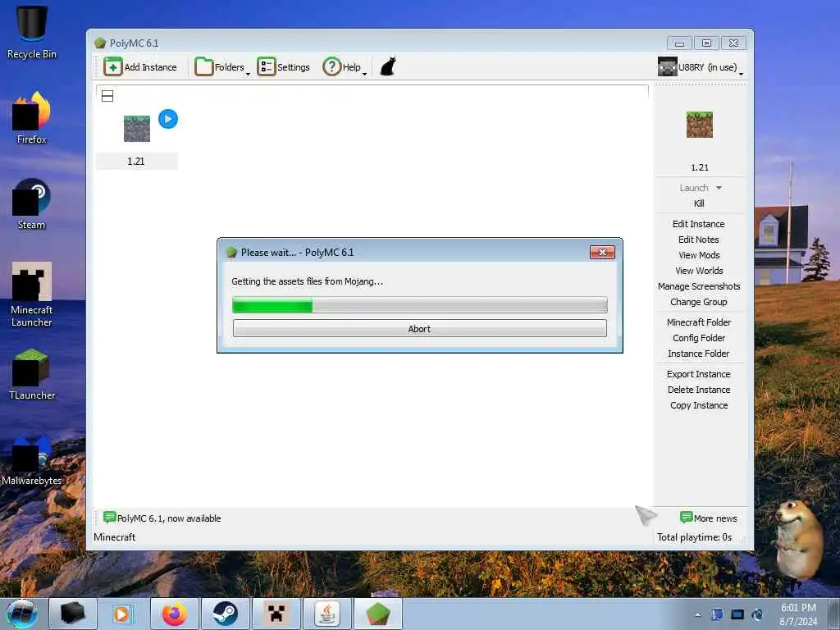
Task: Open View Worlds
Action: point(699,271)
